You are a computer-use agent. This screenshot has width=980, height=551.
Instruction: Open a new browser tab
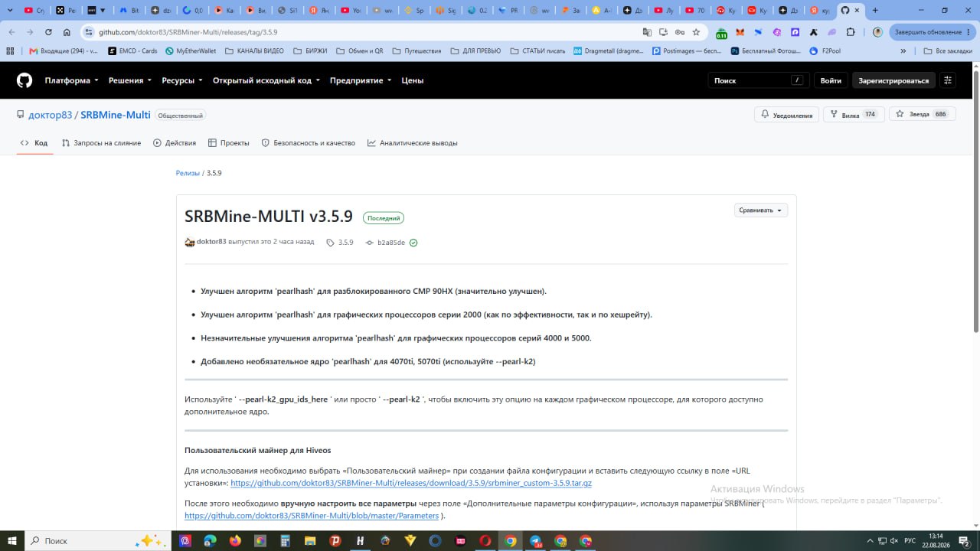875,11
